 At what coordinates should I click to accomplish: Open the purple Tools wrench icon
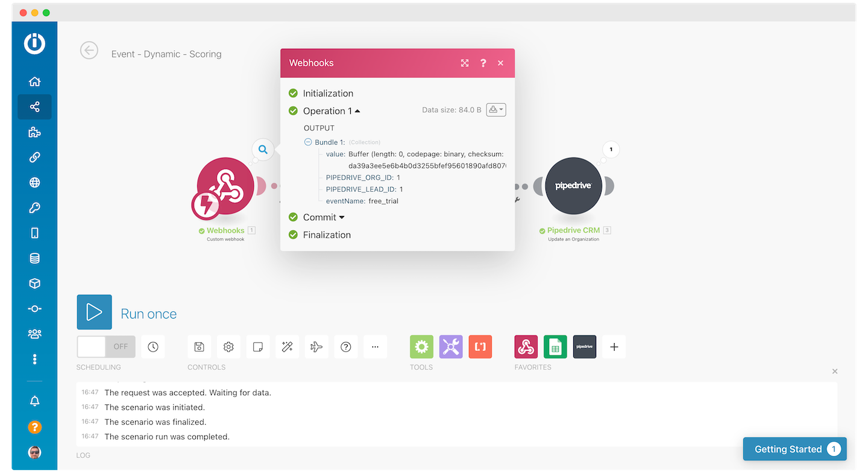[451, 347]
